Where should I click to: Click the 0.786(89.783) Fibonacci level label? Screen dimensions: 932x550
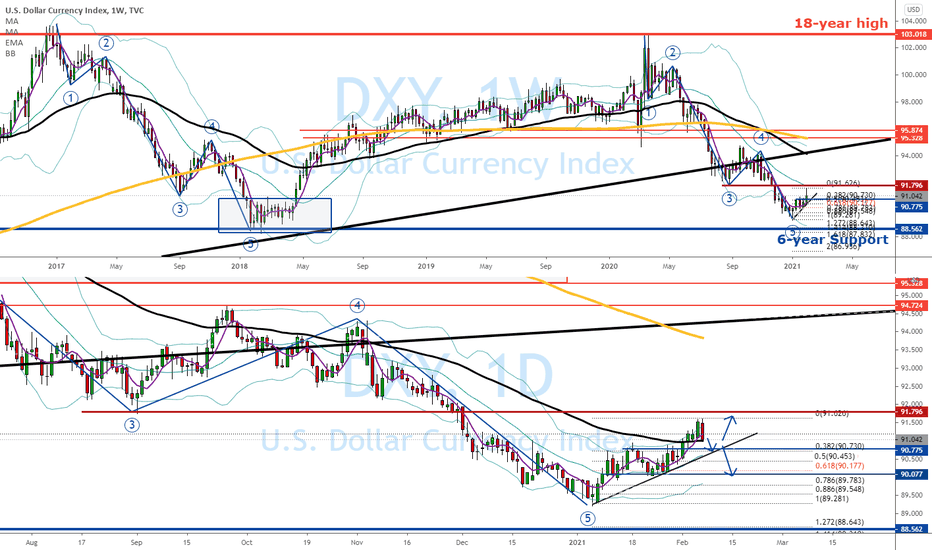point(840,480)
